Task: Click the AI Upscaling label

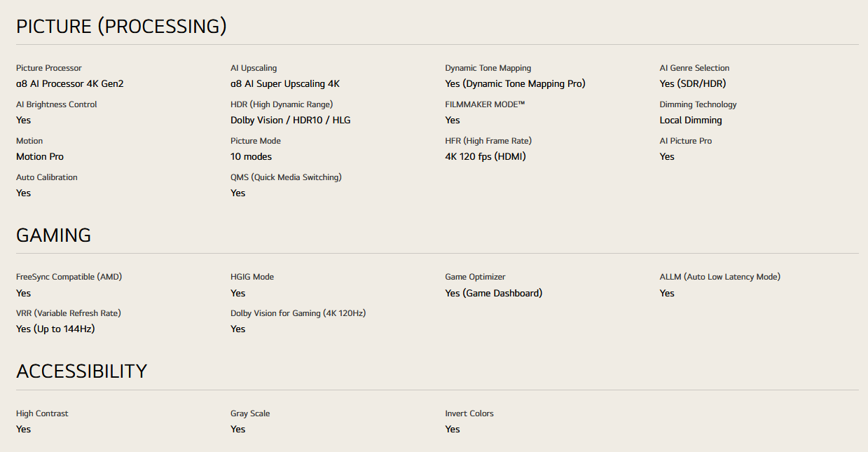Action: (254, 68)
